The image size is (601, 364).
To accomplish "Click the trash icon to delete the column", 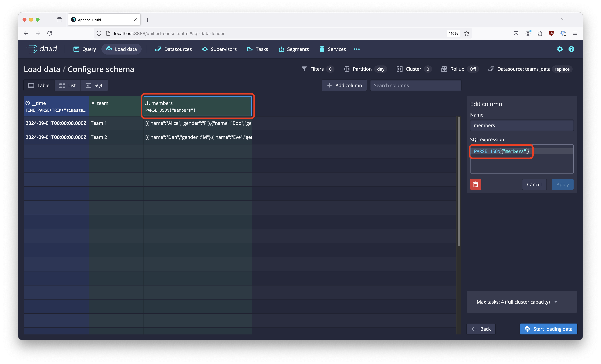I will (x=475, y=184).
